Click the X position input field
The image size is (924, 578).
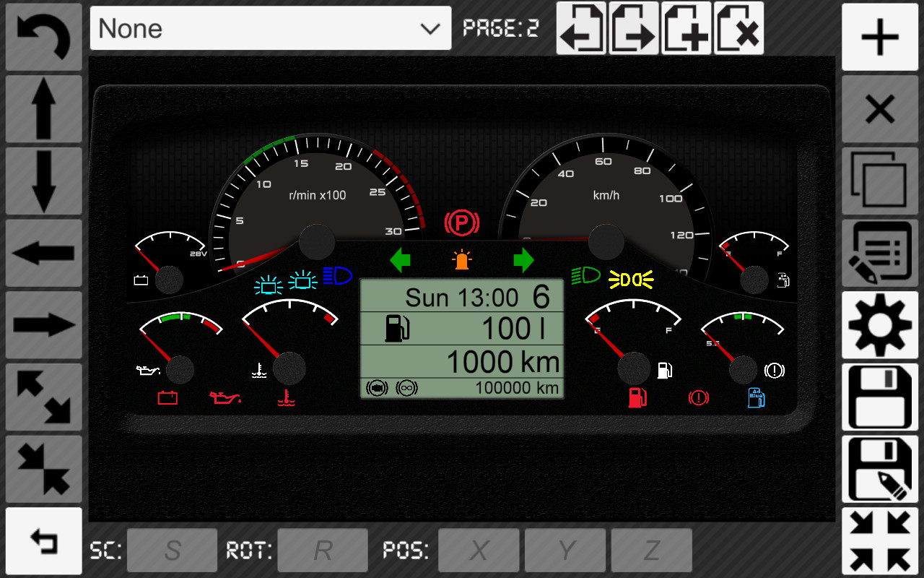click(x=478, y=550)
